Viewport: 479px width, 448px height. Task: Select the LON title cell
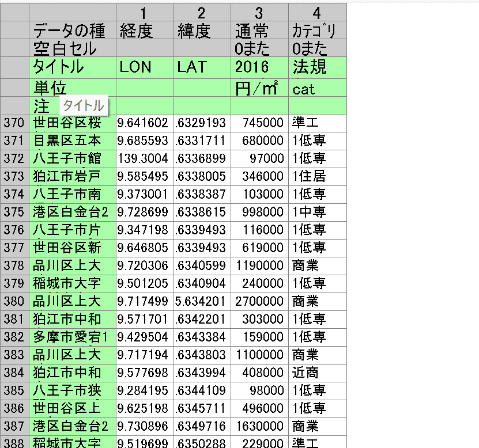click(145, 68)
